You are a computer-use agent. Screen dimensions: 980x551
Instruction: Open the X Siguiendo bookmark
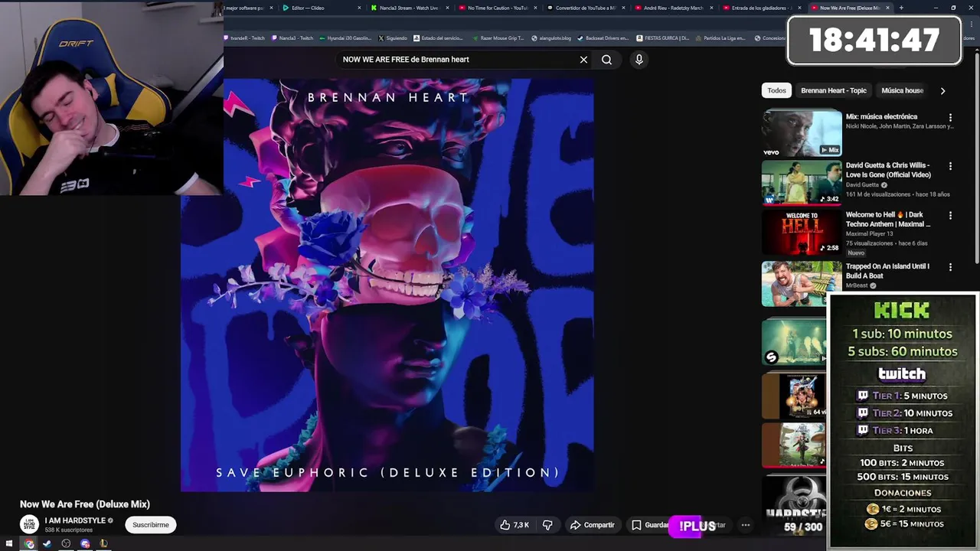click(393, 38)
